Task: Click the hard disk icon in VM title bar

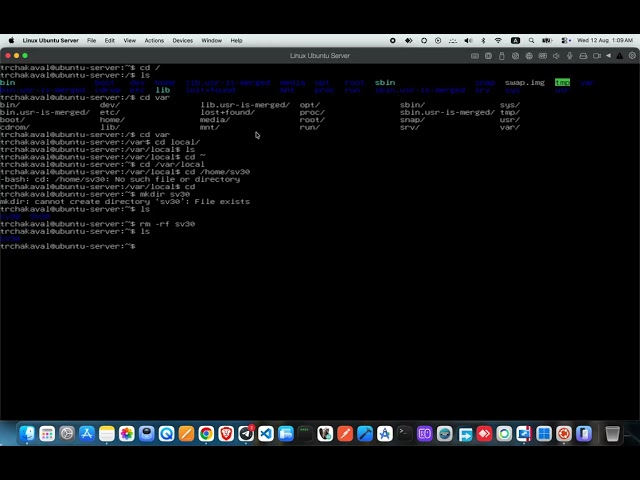Action: point(583,56)
